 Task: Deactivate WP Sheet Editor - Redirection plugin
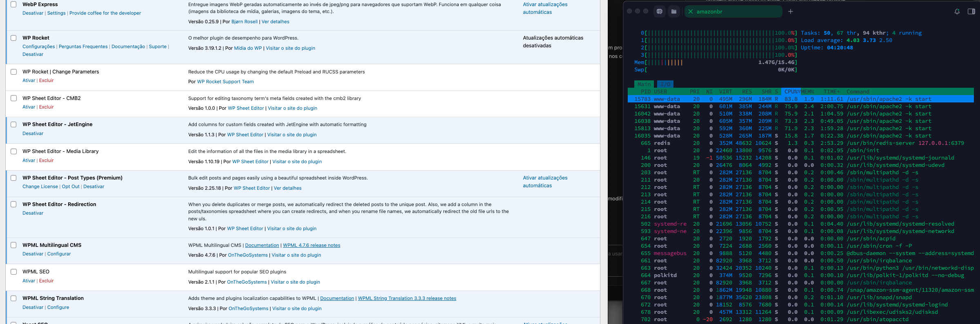pos(33,213)
